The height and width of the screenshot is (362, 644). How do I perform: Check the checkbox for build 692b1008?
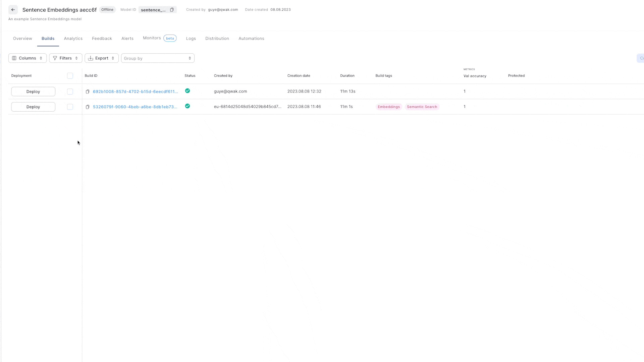(x=70, y=92)
